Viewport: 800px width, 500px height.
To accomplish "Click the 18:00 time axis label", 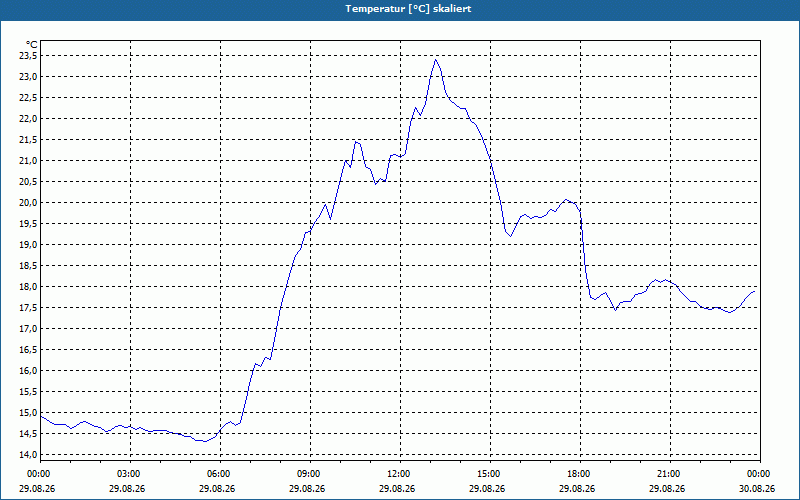I will pos(580,474).
